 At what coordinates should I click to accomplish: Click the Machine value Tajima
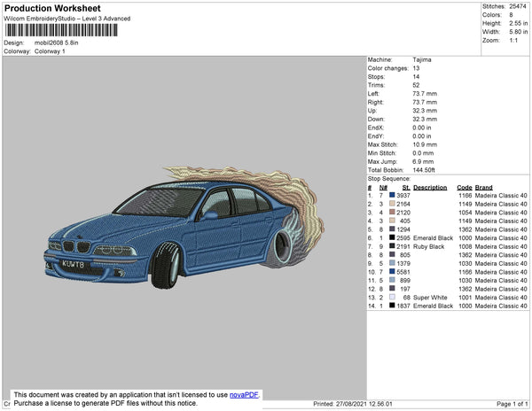point(422,60)
